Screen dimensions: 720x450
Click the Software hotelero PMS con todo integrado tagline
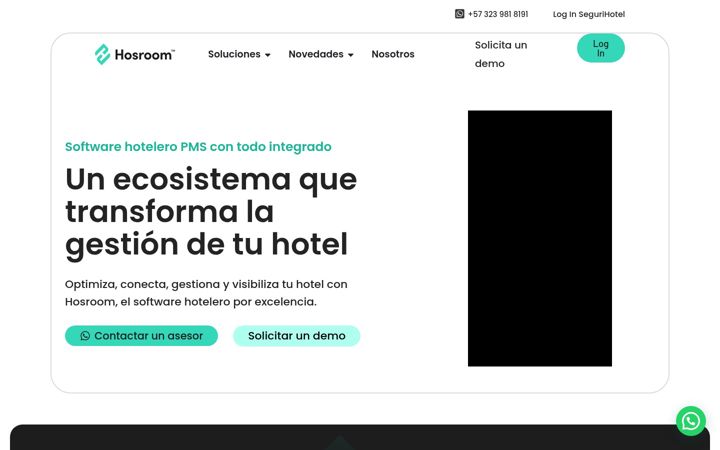click(x=198, y=146)
